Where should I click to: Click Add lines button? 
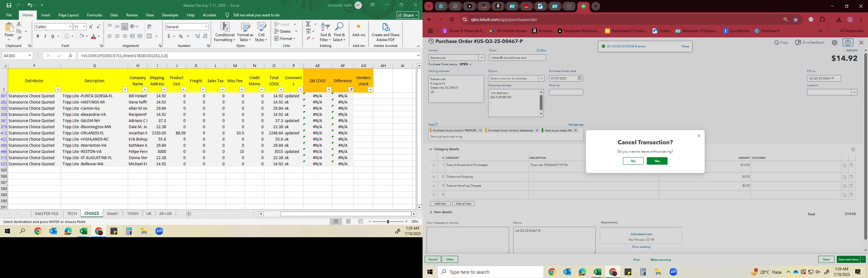click(440, 204)
